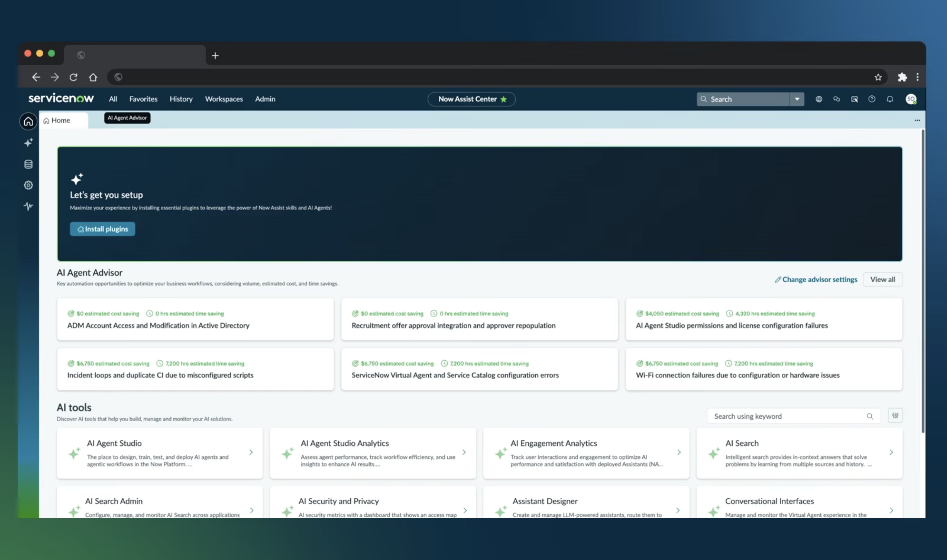Expand the AI Agent Studio Analytics chevron
This screenshot has height=560, width=947.
(x=464, y=452)
